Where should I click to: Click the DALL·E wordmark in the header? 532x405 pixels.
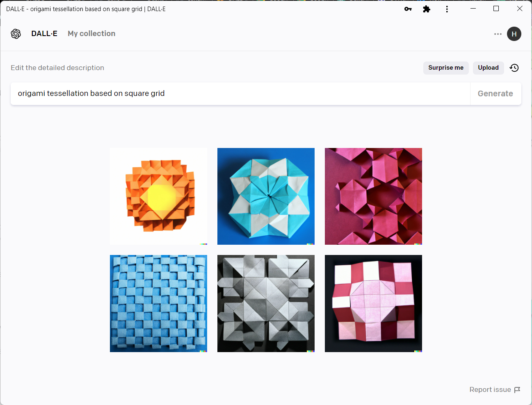(44, 34)
